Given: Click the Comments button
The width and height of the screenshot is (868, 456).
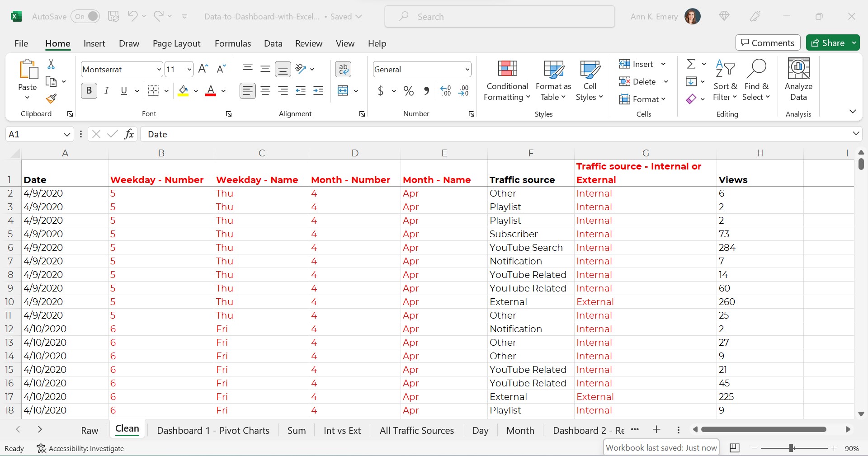Looking at the screenshot, I should (x=768, y=43).
